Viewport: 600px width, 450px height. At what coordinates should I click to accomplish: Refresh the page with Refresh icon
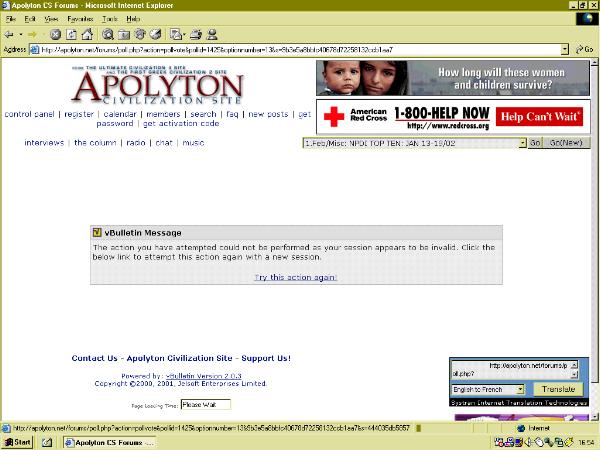coord(71,35)
